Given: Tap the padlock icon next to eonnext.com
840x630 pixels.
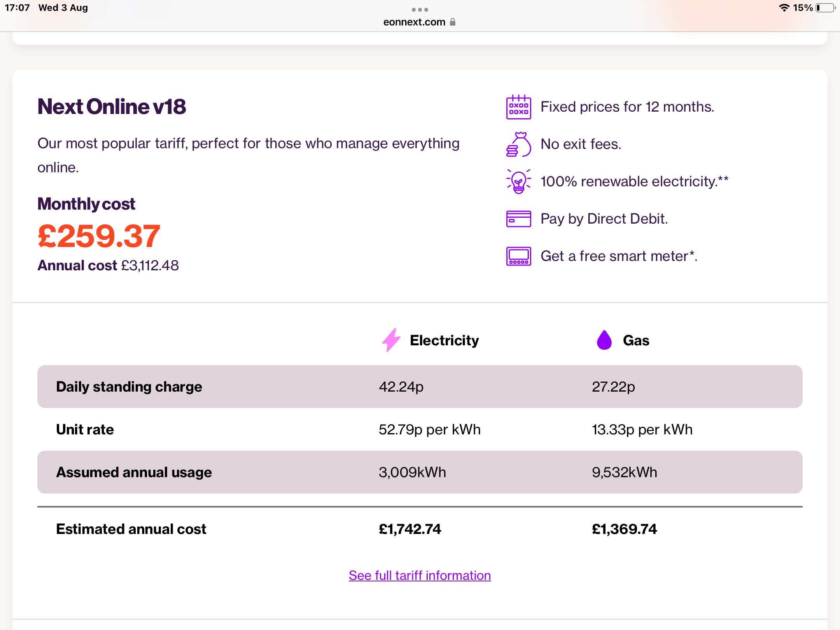Looking at the screenshot, I should coord(453,22).
